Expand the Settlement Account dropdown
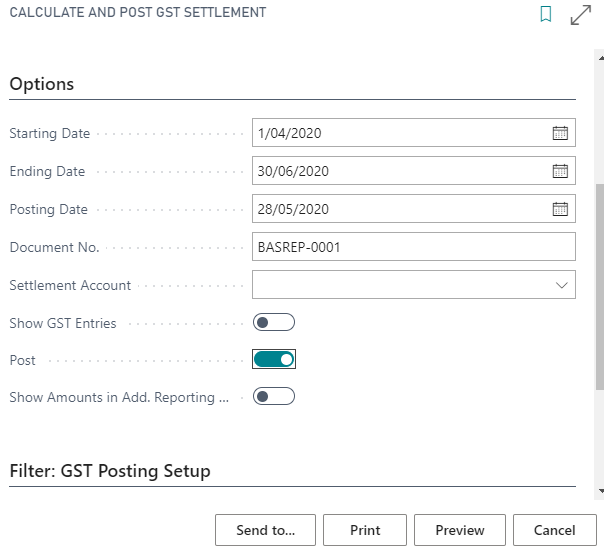This screenshot has height=552, width=604. point(560,285)
